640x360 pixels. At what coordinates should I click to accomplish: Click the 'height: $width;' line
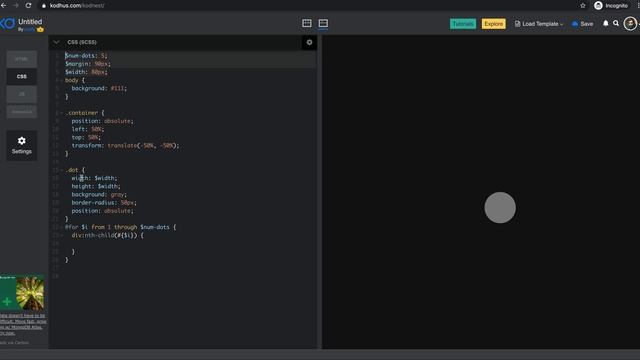click(x=96, y=186)
